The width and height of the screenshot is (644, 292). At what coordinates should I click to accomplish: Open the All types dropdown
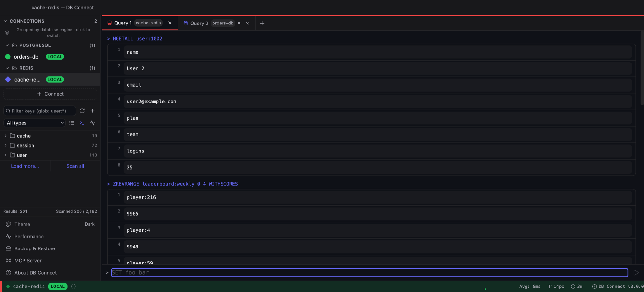coord(34,123)
